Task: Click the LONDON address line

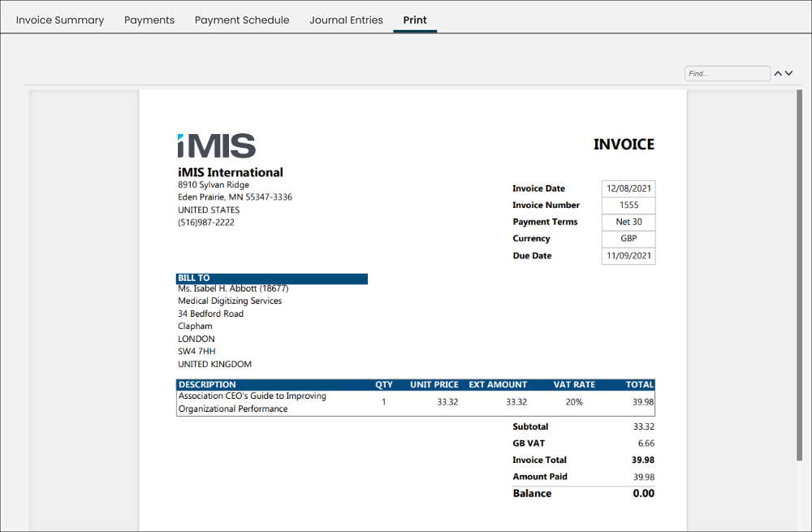Action: coord(197,339)
